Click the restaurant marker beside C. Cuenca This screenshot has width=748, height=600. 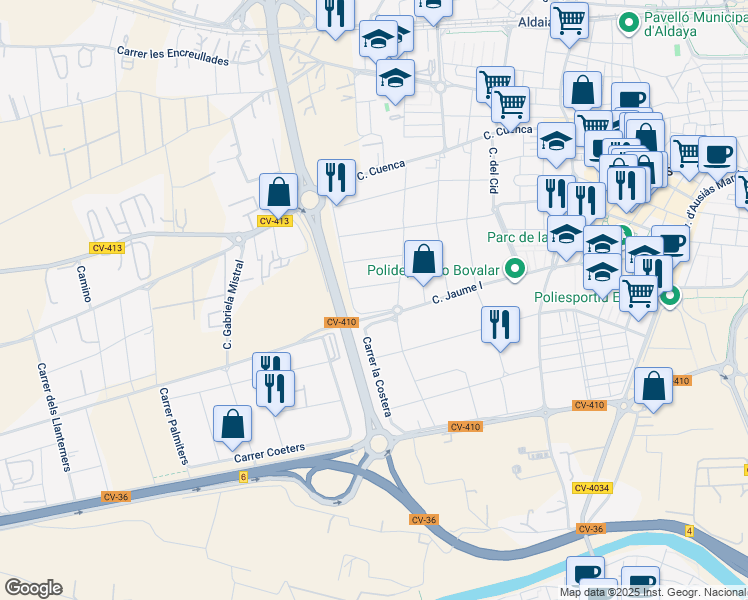tap(336, 178)
